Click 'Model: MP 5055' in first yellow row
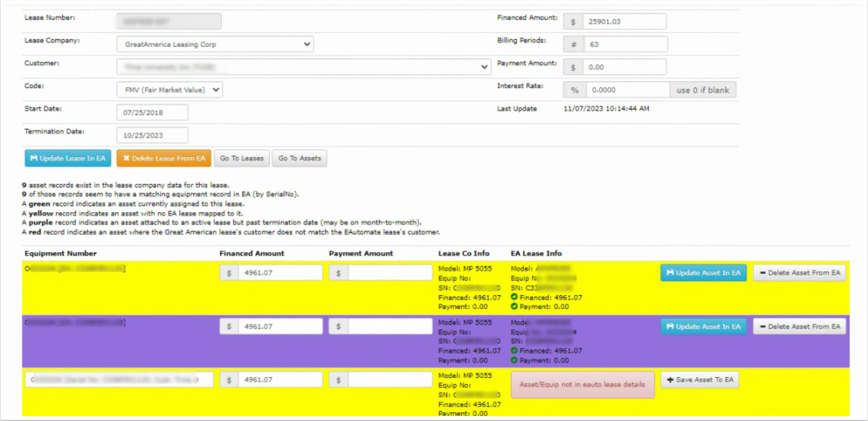This screenshot has height=421, width=868. pyautogui.click(x=465, y=268)
